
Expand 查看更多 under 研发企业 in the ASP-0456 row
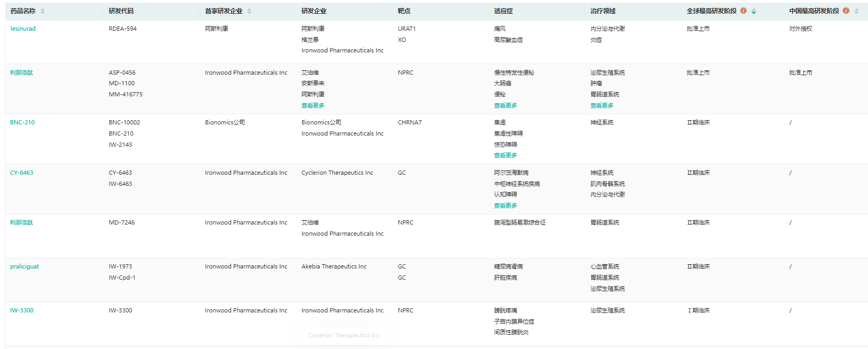(313, 105)
